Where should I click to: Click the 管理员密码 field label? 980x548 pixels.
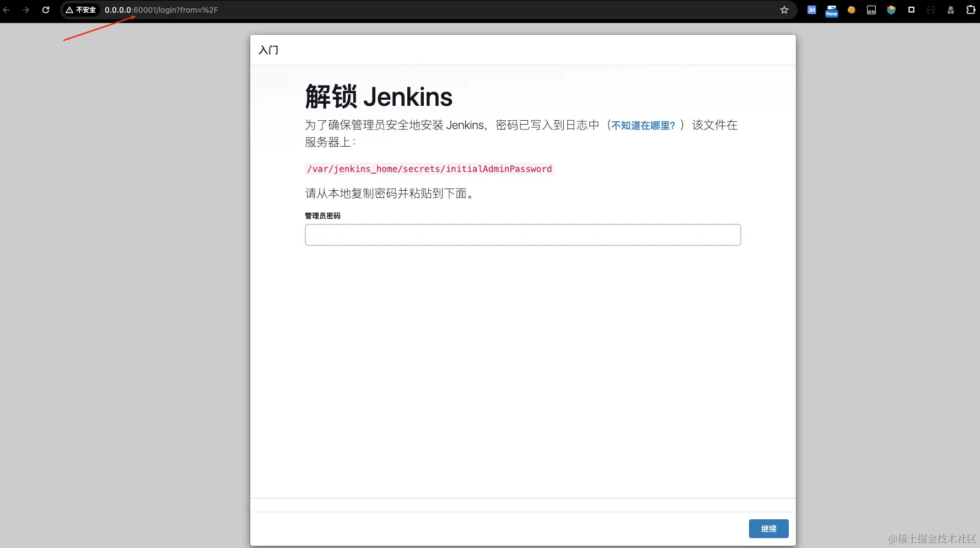point(323,216)
